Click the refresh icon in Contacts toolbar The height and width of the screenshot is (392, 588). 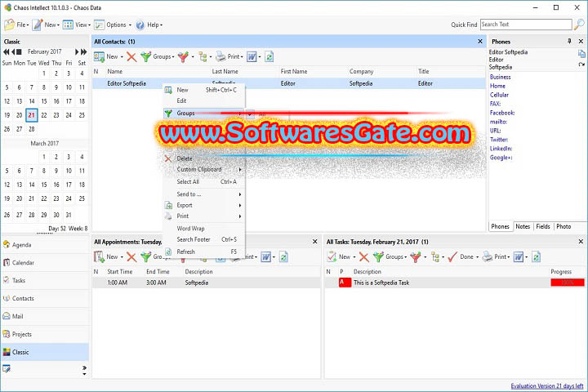tap(269, 57)
